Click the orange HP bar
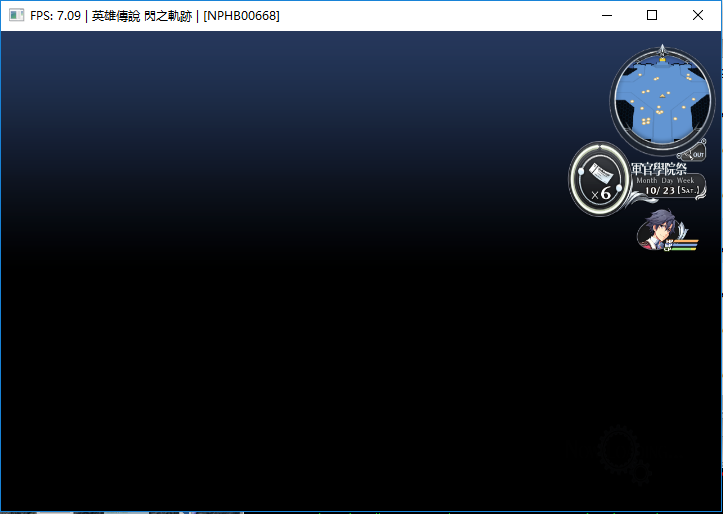 [x=686, y=241]
